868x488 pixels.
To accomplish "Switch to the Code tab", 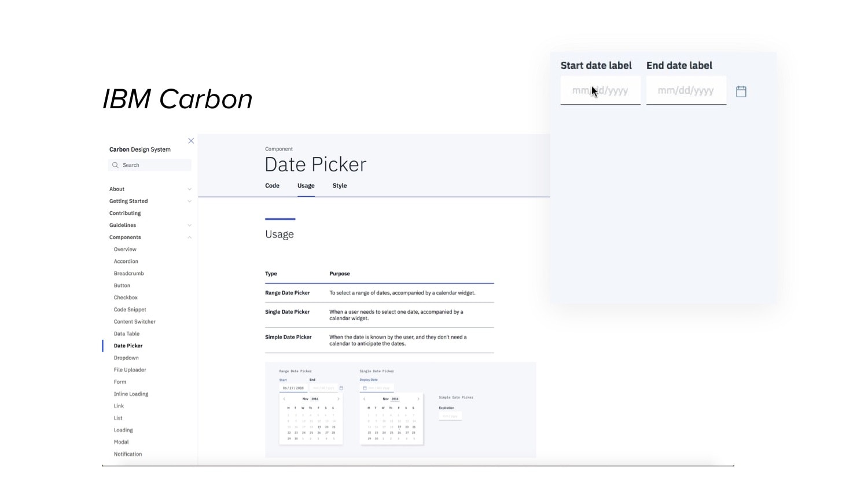I will coord(272,186).
